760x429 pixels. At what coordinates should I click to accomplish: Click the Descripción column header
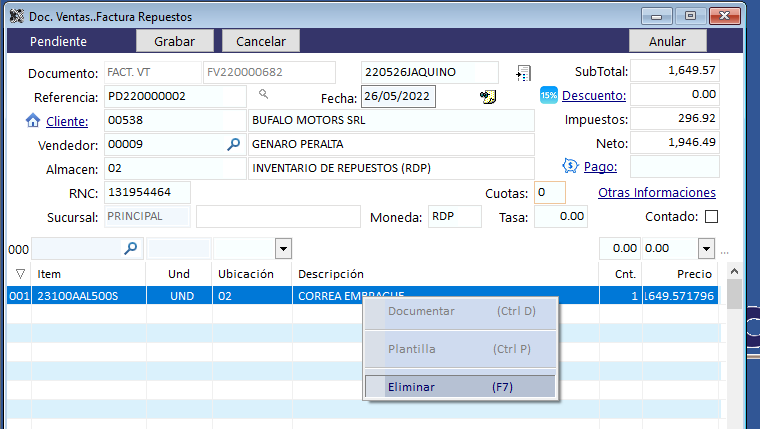(x=445, y=274)
